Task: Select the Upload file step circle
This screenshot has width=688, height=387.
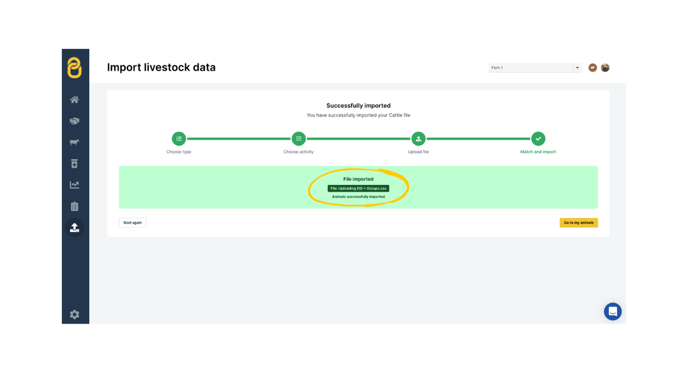Action: (x=418, y=139)
